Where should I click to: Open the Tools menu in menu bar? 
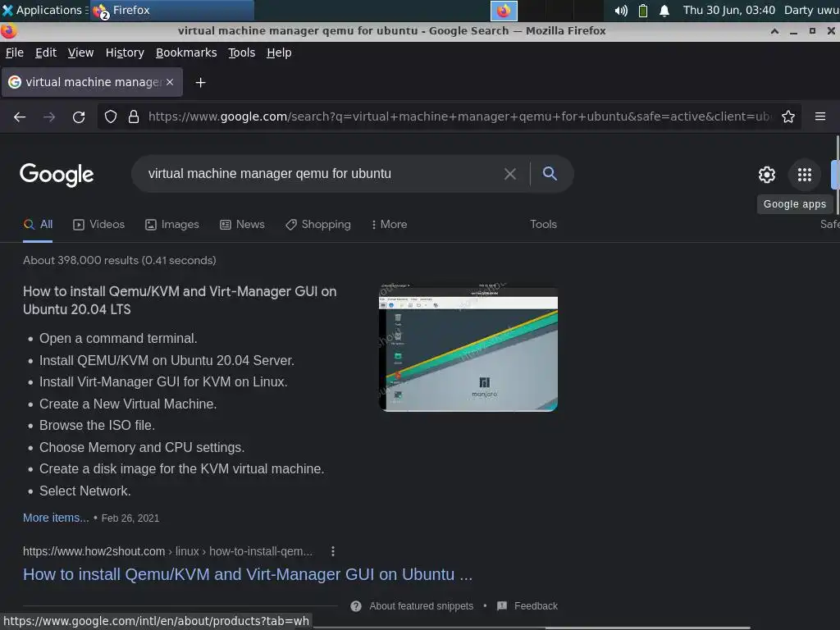[x=242, y=52]
